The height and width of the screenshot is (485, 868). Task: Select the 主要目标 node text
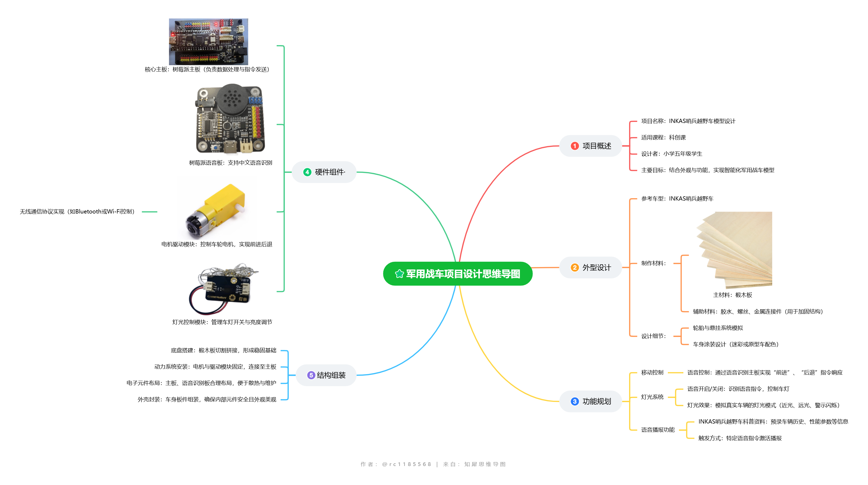[707, 170]
